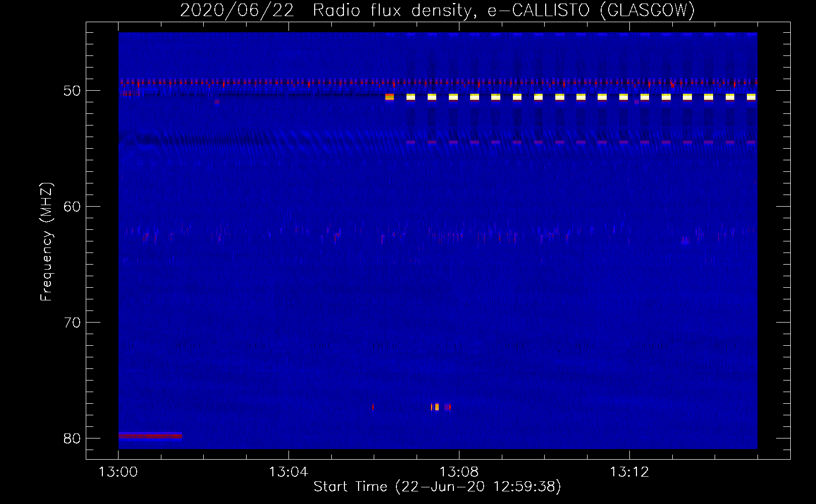Click the '13:08' time tick label
The height and width of the screenshot is (504, 816).
459,472
